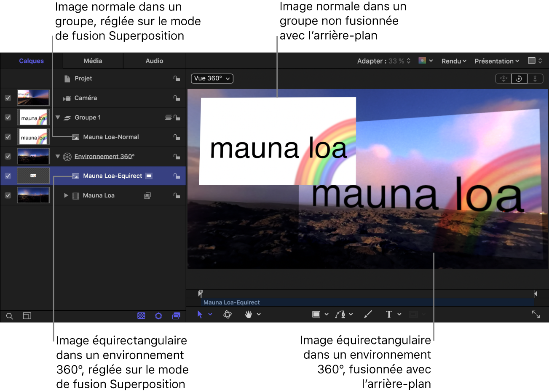549x392 pixels.
Task: Toggle the Environnement 360° checkbox off
Action: (x=8, y=156)
